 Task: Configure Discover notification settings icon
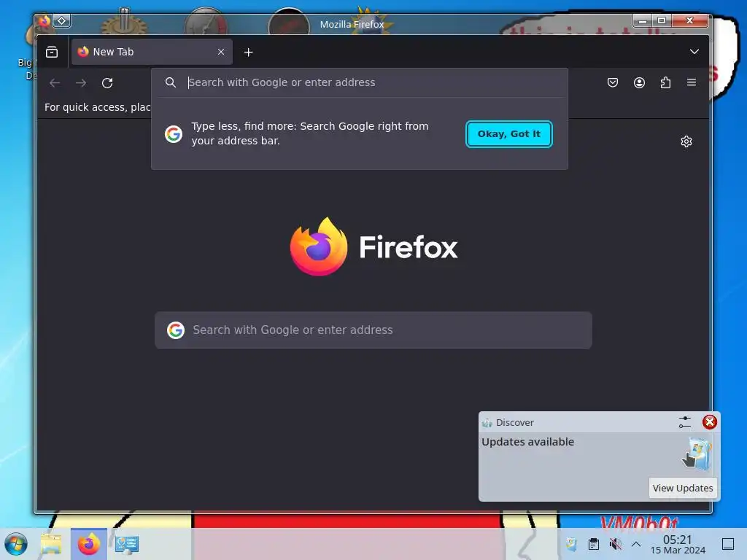click(x=684, y=422)
